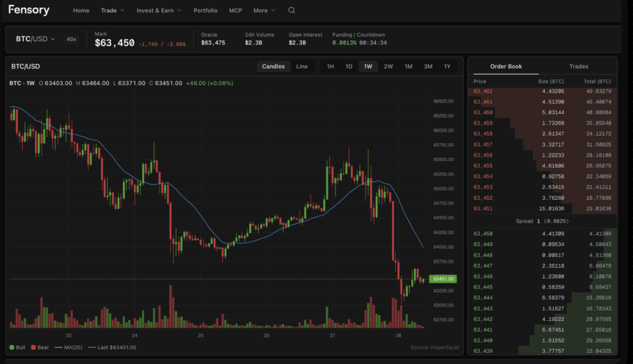Select the 1W timeframe
Viewport: 633px width, 364px height.
click(368, 66)
